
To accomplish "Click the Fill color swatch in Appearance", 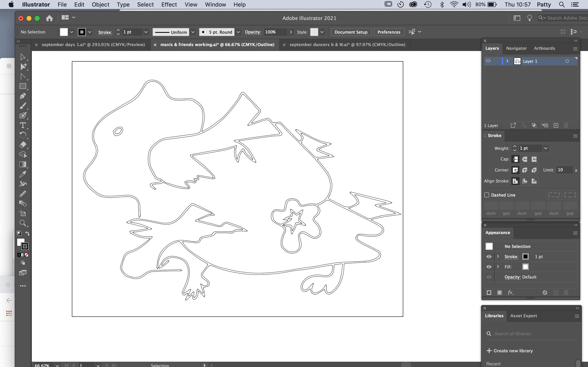I will (x=525, y=267).
